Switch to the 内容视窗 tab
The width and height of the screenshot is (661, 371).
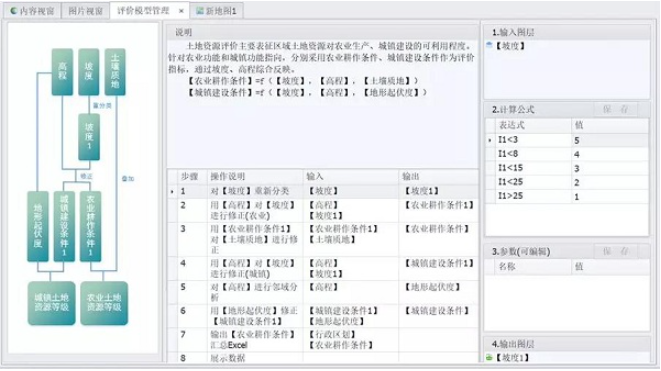pos(32,11)
